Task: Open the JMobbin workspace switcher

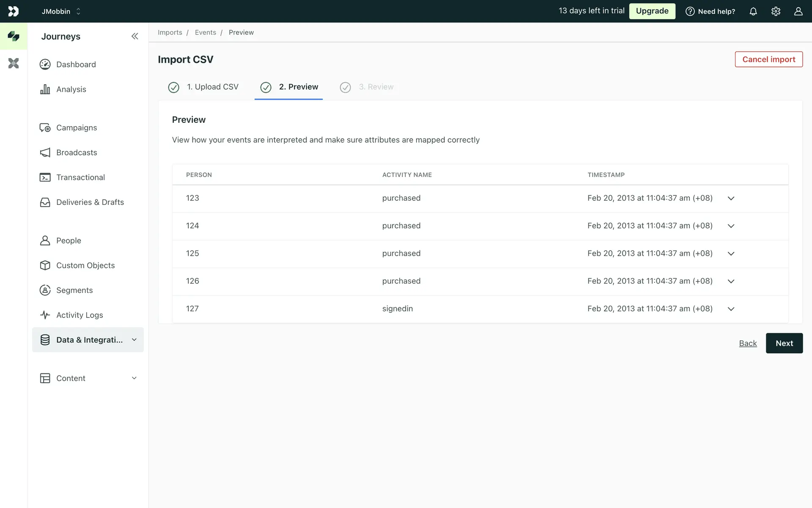Action: point(61,11)
